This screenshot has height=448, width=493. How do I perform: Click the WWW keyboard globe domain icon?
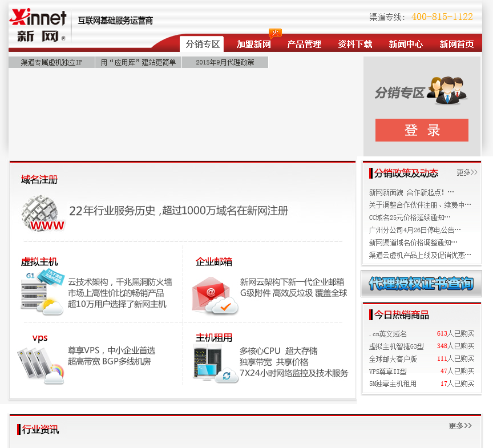(43, 213)
